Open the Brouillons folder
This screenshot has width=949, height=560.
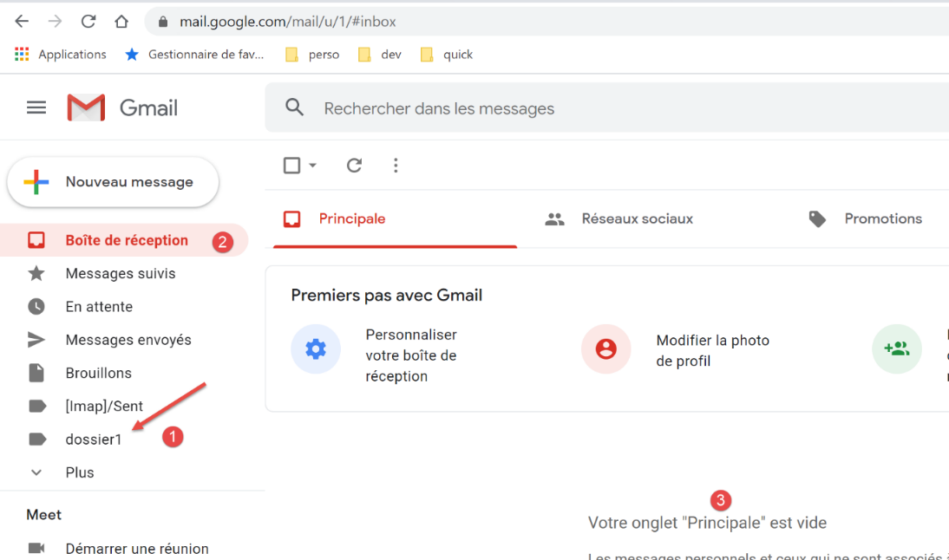pyautogui.click(x=98, y=373)
